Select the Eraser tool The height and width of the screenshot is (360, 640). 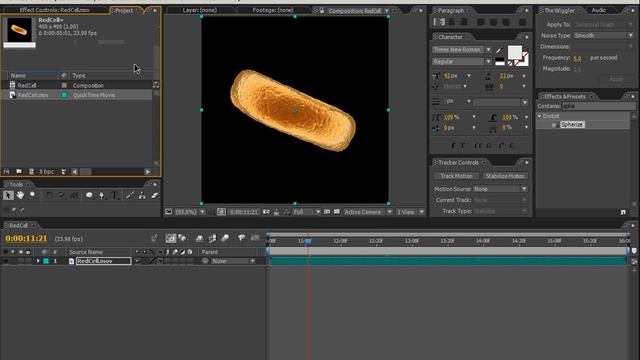(x=155, y=196)
